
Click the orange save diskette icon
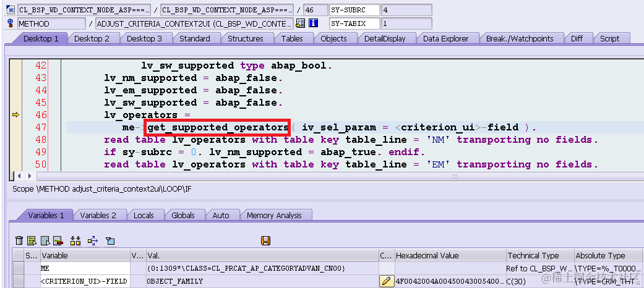point(266,241)
